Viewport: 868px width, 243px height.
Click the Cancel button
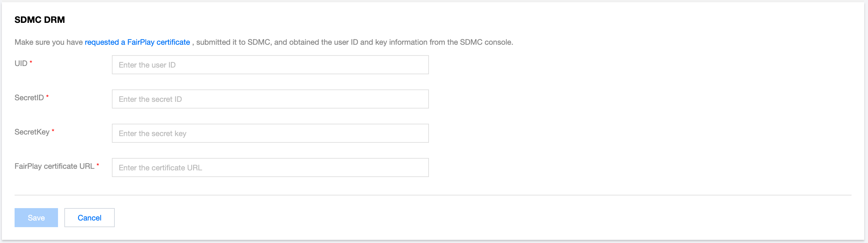[89, 218]
